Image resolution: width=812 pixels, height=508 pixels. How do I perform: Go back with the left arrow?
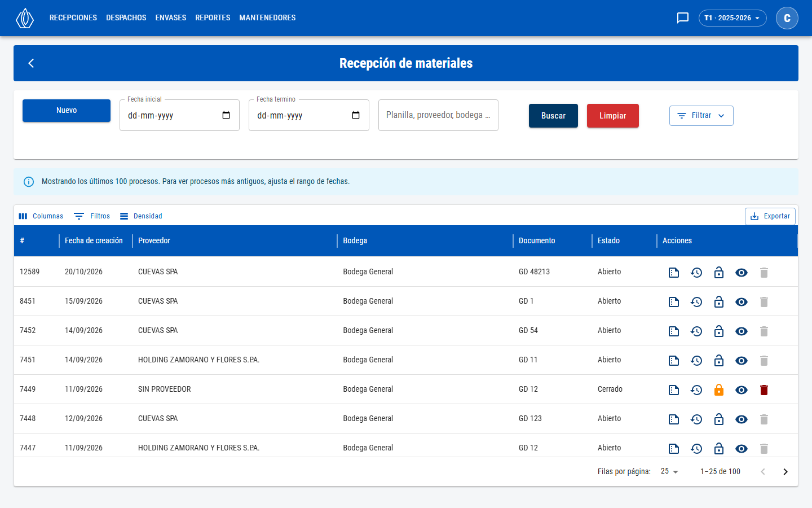pyautogui.click(x=31, y=63)
